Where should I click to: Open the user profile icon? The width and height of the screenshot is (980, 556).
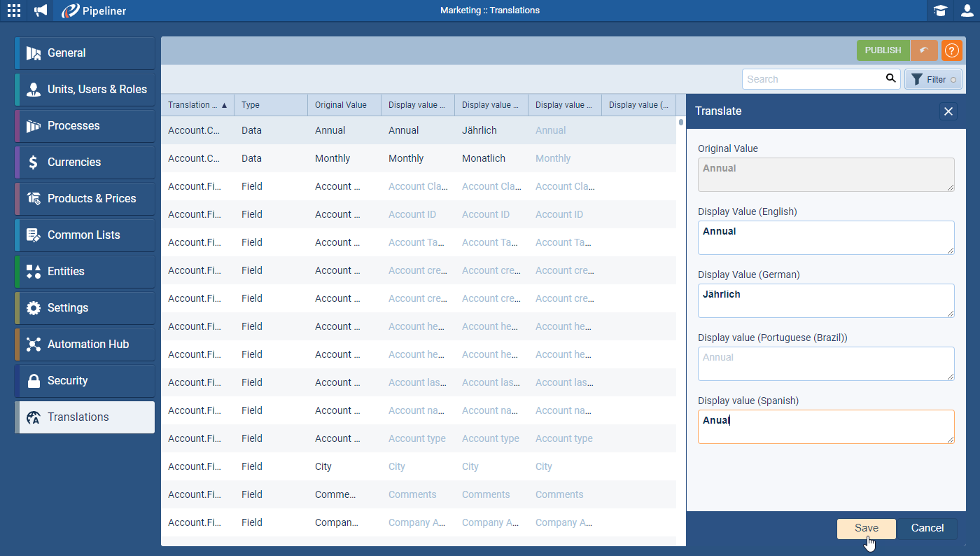click(967, 11)
